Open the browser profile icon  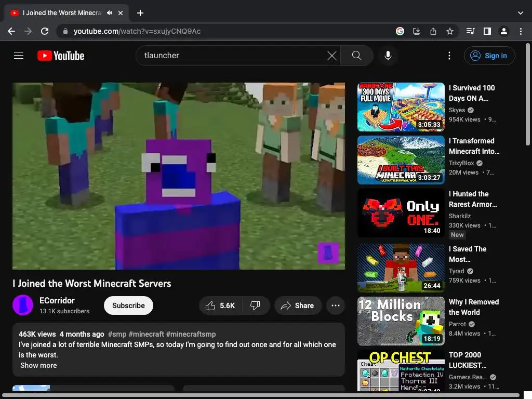tap(504, 31)
